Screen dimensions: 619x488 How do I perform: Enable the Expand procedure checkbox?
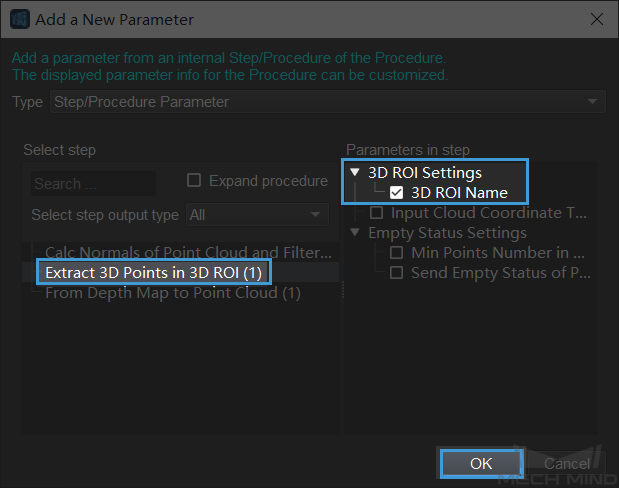(x=194, y=180)
